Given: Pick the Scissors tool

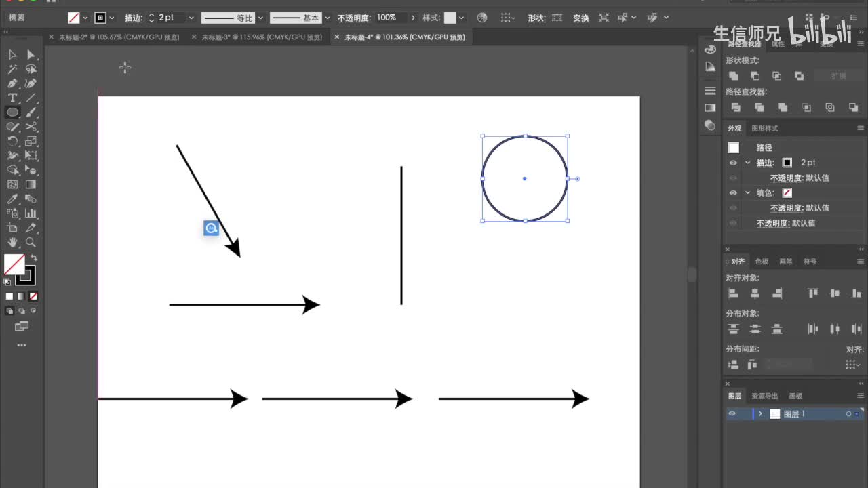Looking at the screenshot, I should pyautogui.click(x=31, y=127).
